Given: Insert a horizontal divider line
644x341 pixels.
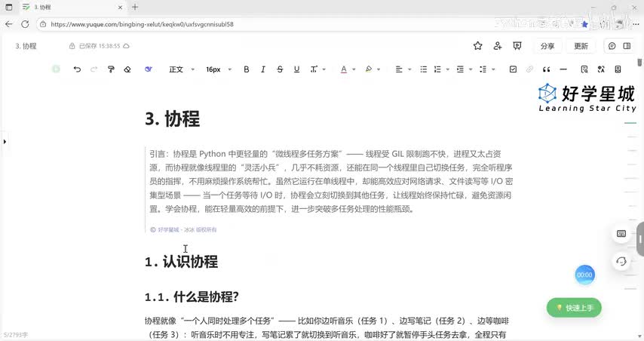Looking at the screenshot, I should tap(563, 69).
